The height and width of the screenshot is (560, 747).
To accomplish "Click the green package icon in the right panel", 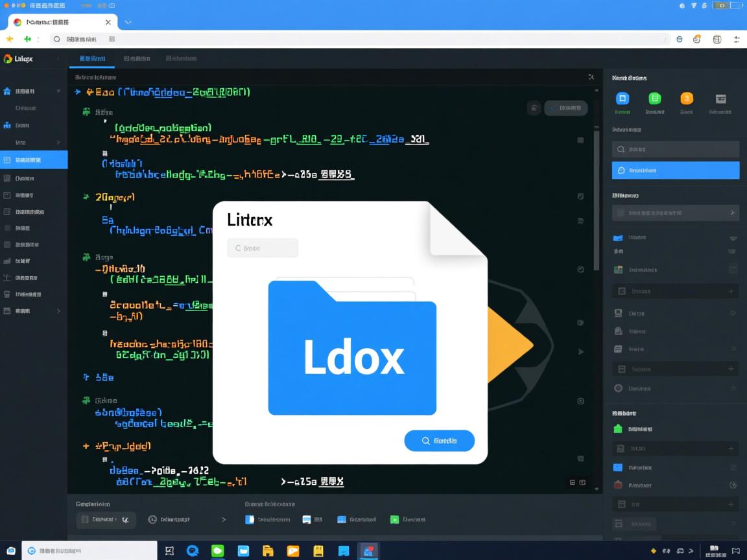I will click(x=617, y=428).
